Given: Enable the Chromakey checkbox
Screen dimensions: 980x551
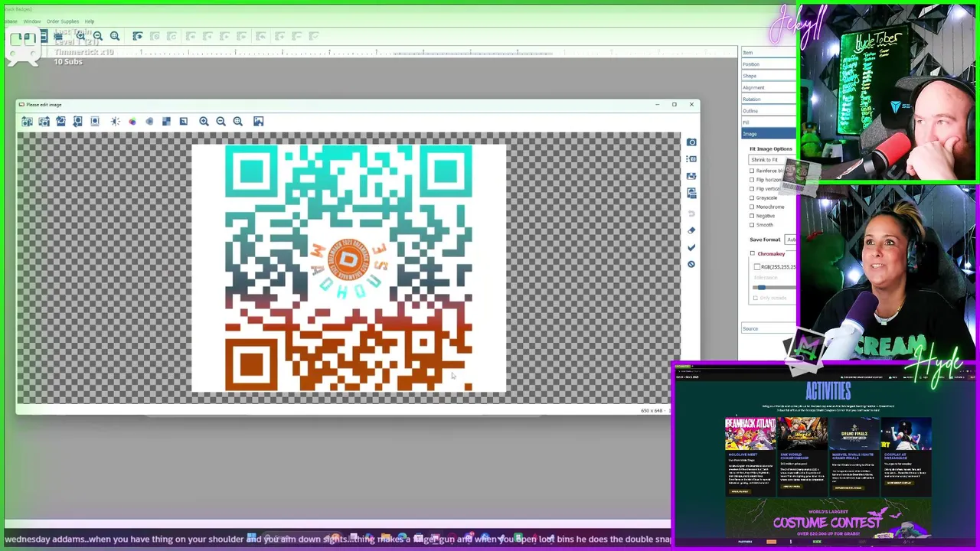Looking at the screenshot, I should (x=752, y=253).
